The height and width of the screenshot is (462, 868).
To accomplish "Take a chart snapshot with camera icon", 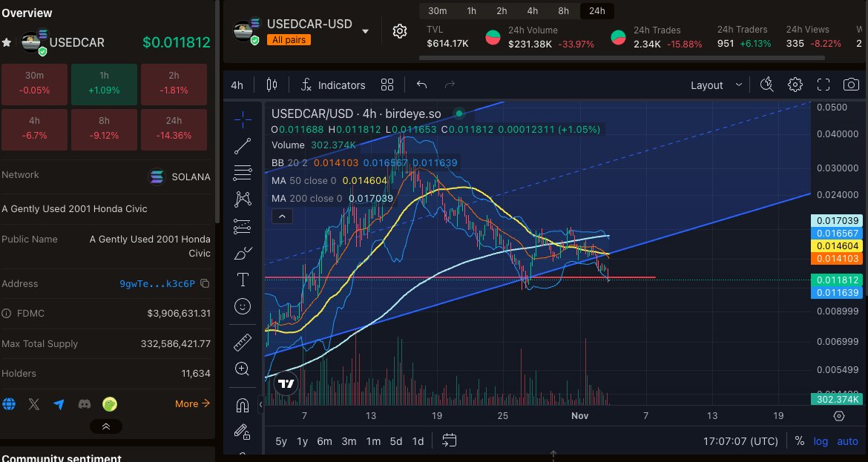I will point(852,85).
